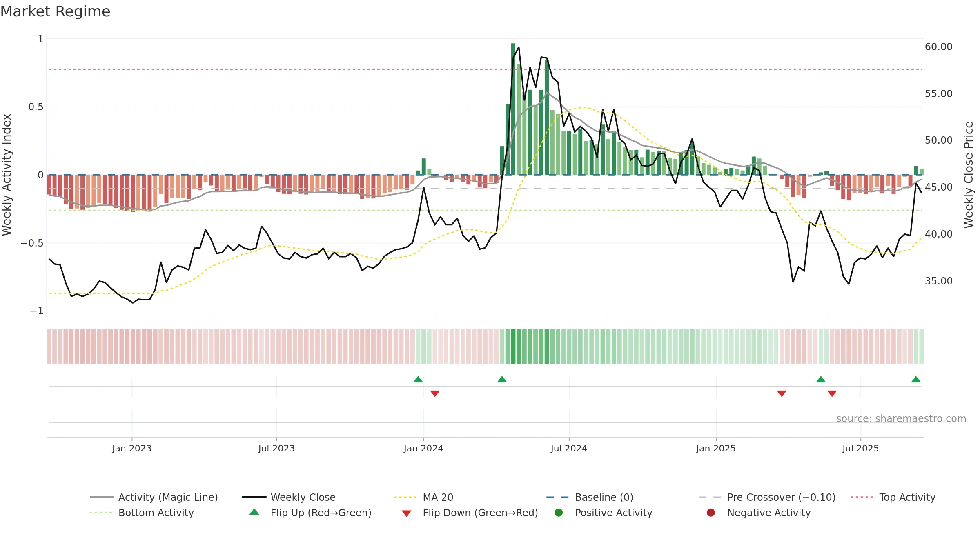Click the red flip-down triangle around March 2025
This screenshot has height=551, width=980.
click(782, 393)
